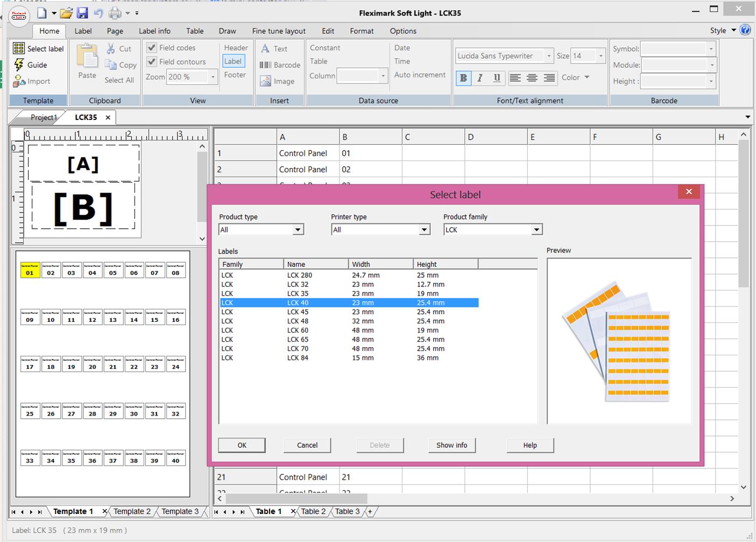Open the font Size dropdown
This screenshot has width=756, height=542.
(x=600, y=55)
